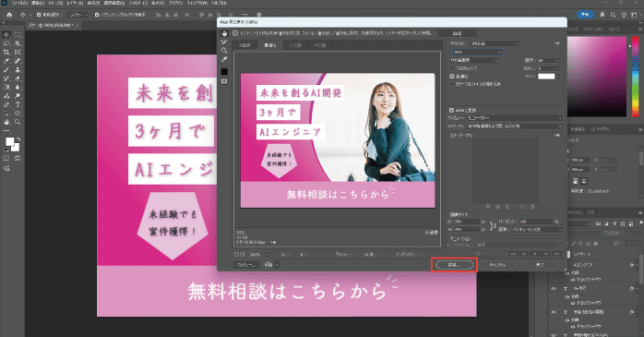Open the Quality value dropdown
Screen dimensions: 644x337
(x=557, y=60)
